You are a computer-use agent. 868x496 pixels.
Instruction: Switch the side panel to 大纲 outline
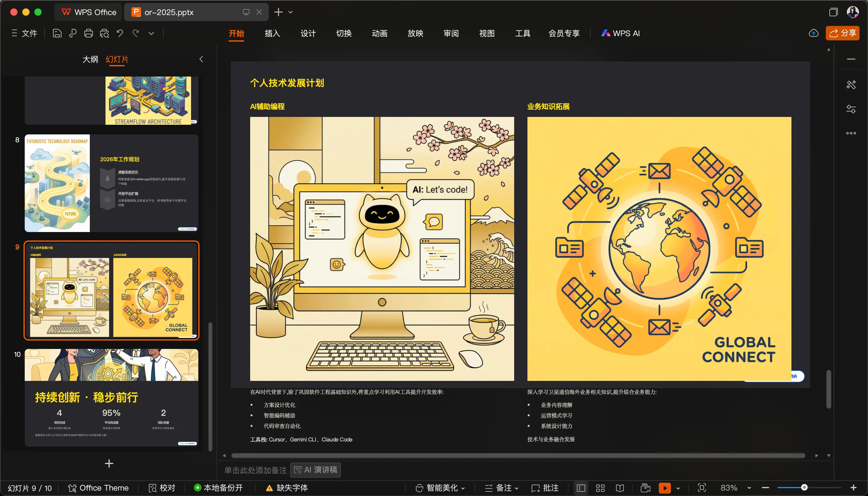90,59
